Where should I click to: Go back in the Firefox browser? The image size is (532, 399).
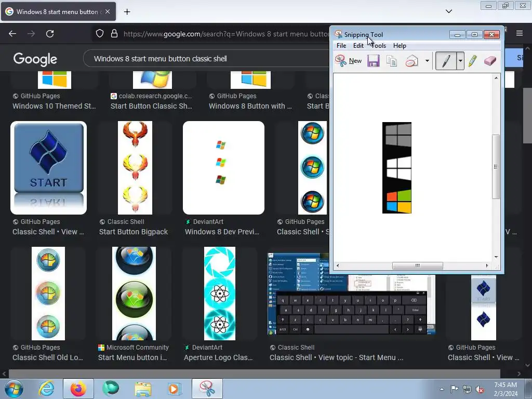(12, 34)
